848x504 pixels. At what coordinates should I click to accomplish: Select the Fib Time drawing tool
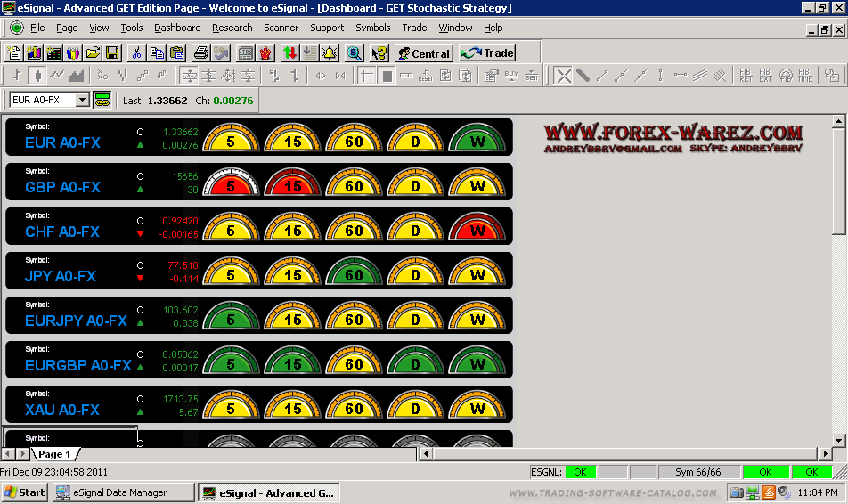point(805,76)
